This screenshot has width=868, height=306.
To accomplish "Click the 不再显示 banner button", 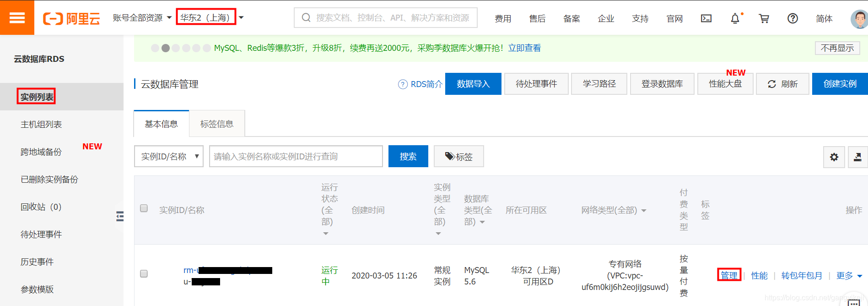I will [x=837, y=48].
